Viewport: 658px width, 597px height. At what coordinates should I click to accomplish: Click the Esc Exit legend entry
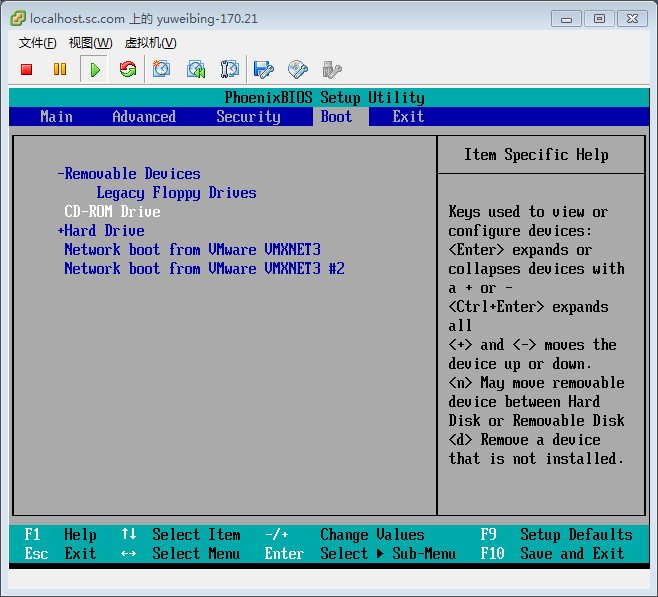pos(60,554)
